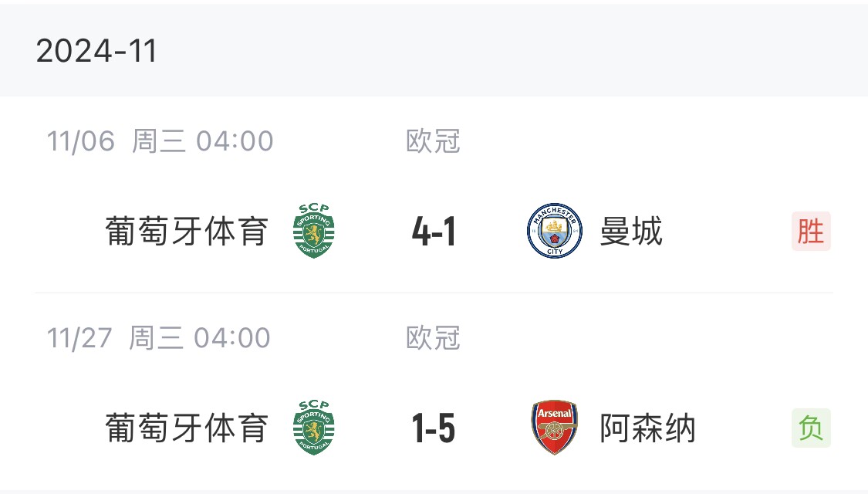868x494 pixels.
Task: Click 欧冠 label above the 1-5 match
Action: coord(433,338)
